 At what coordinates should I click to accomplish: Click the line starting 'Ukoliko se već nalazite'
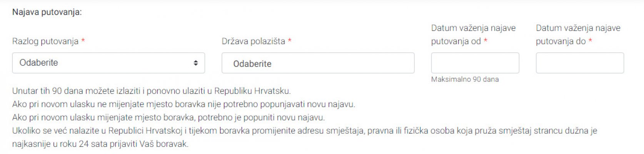[304, 131]
